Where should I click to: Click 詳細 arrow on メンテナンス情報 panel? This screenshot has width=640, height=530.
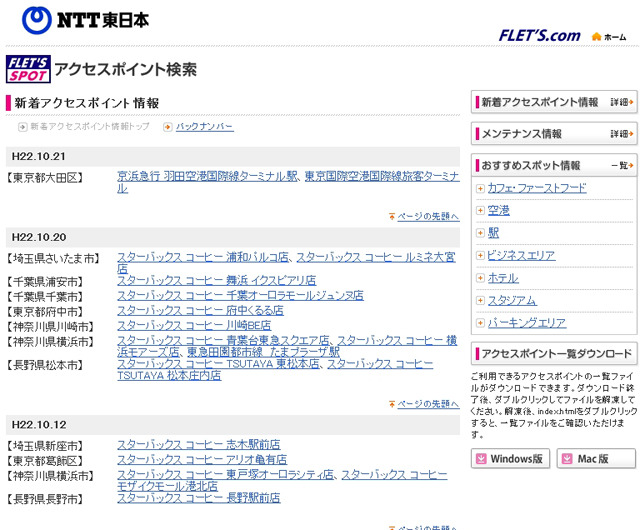click(x=622, y=134)
